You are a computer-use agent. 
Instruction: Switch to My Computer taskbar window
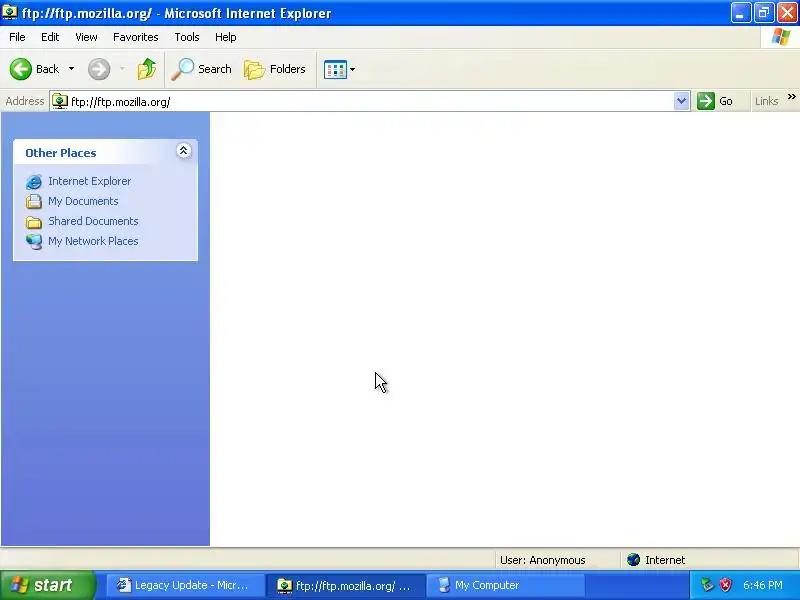click(506, 585)
